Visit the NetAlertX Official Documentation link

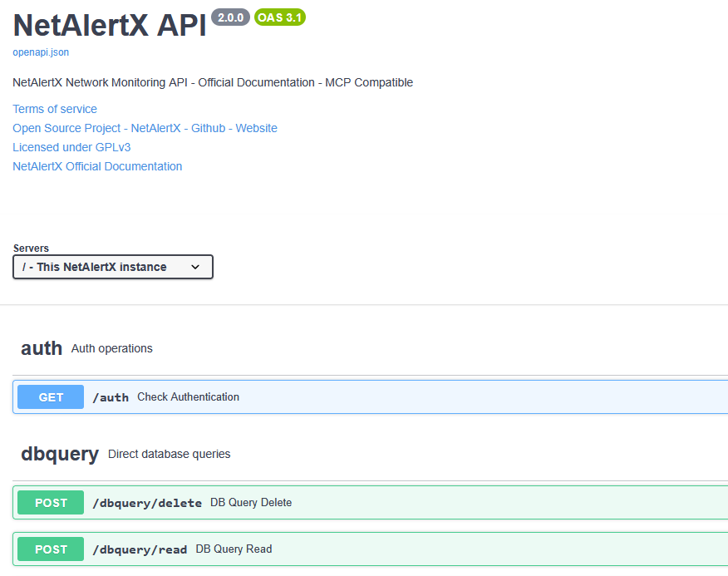97,166
